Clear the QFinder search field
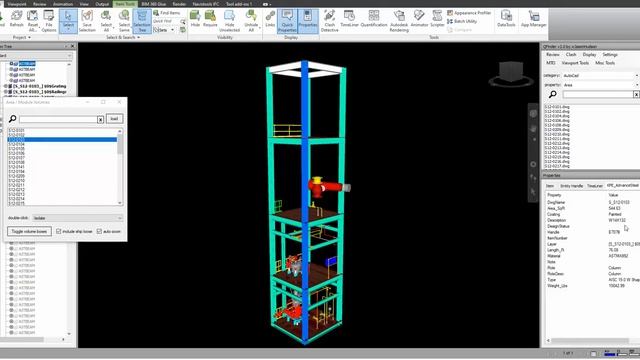640x360 pixels. [636, 95]
